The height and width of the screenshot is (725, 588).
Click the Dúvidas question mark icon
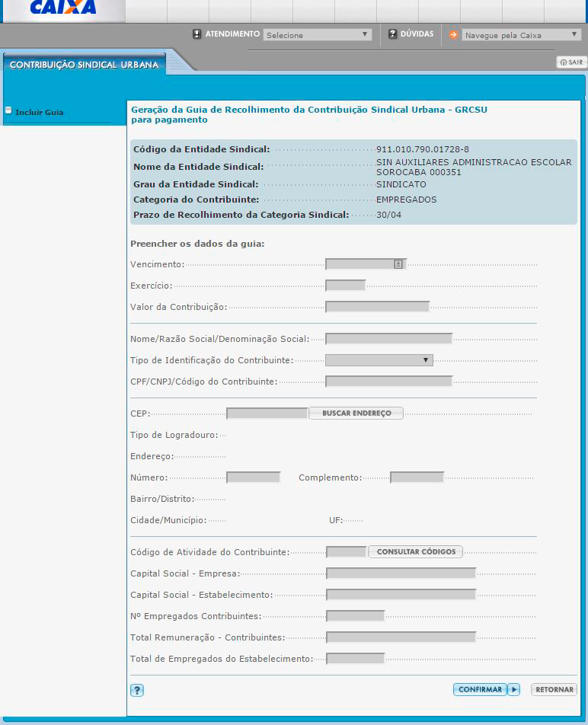tap(392, 34)
